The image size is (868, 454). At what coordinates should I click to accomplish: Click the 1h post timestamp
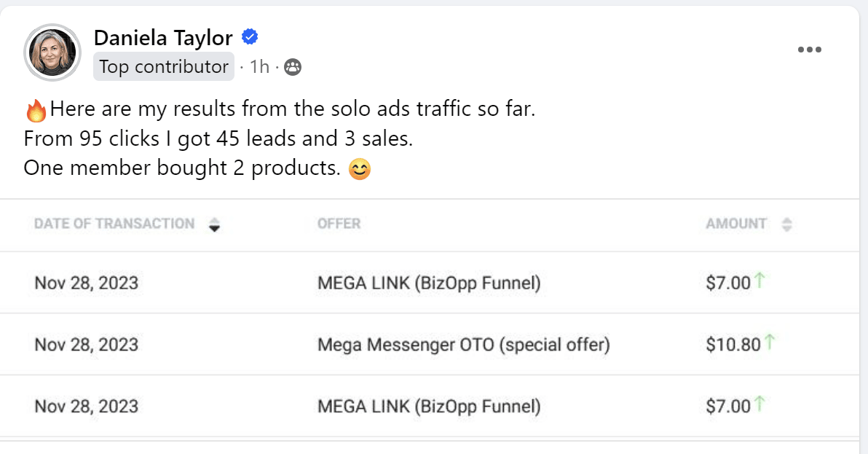(259, 67)
